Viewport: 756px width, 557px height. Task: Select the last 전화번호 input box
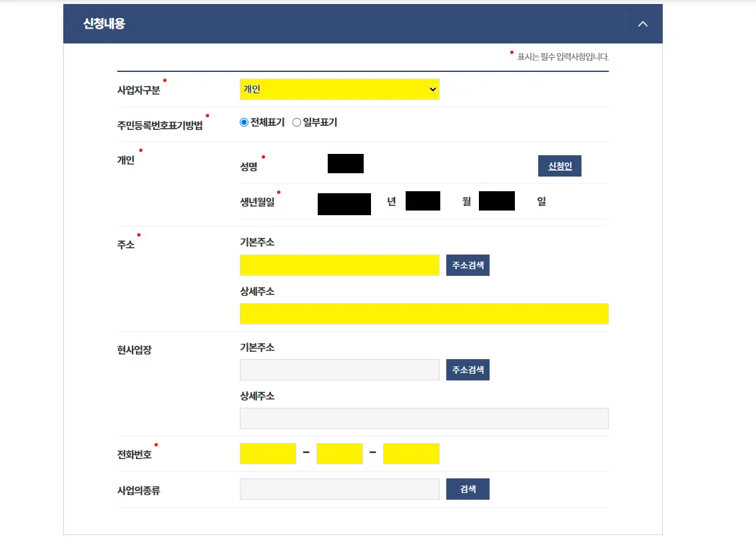[x=411, y=453]
